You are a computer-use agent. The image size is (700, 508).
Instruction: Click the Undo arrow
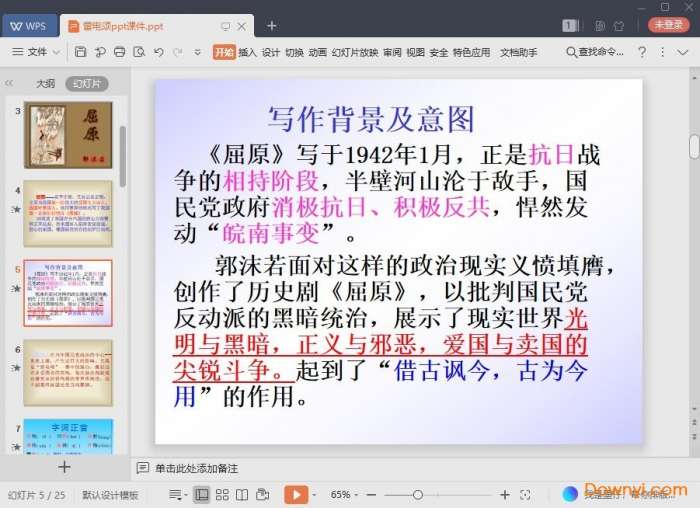tap(158, 52)
